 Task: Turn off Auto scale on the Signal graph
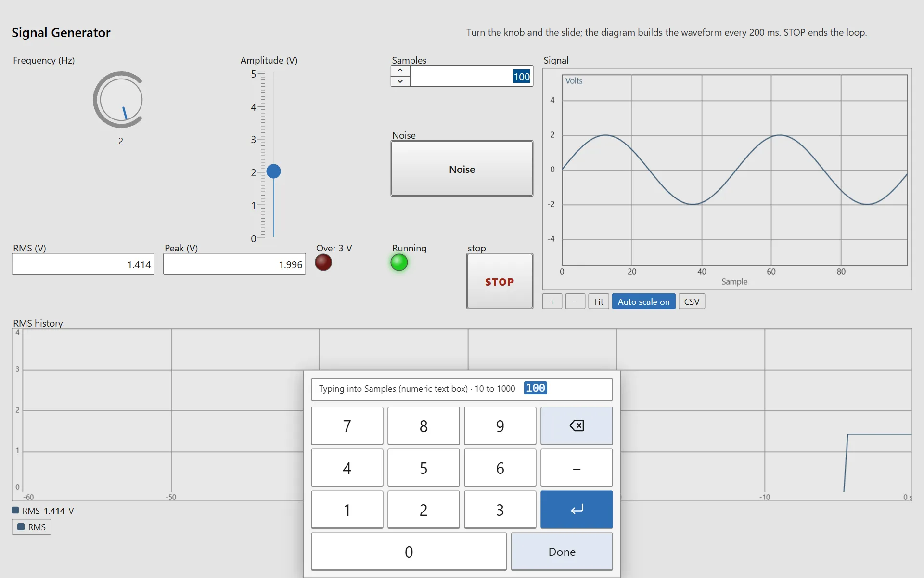pyautogui.click(x=643, y=302)
